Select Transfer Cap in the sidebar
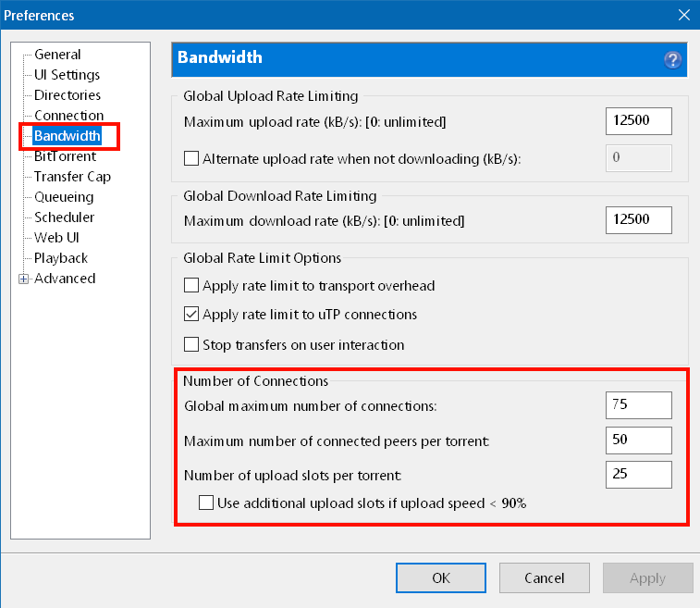Screen dimensions: 700x608 pos(72,177)
